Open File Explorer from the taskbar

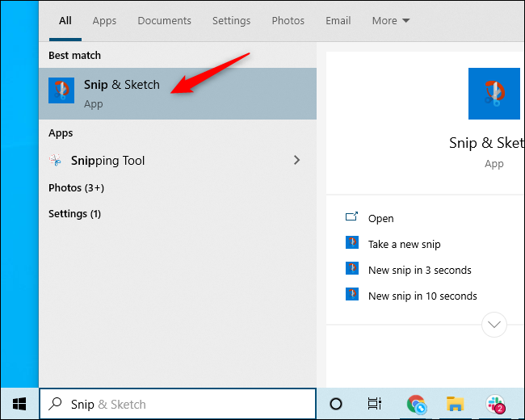(x=456, y=404)
